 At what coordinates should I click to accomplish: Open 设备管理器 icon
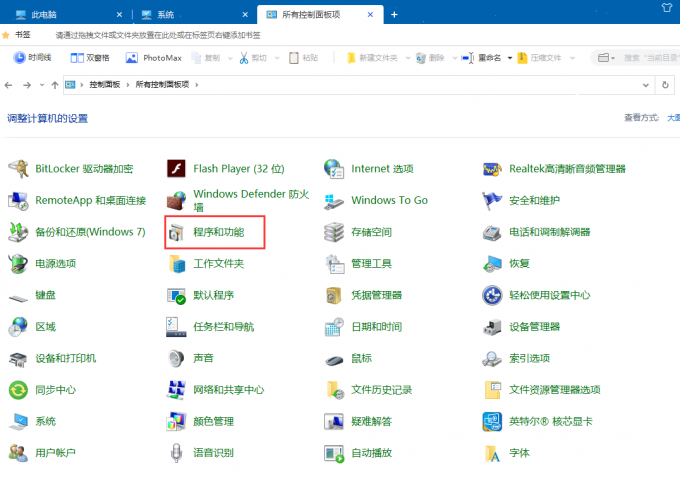click(492, 327)
